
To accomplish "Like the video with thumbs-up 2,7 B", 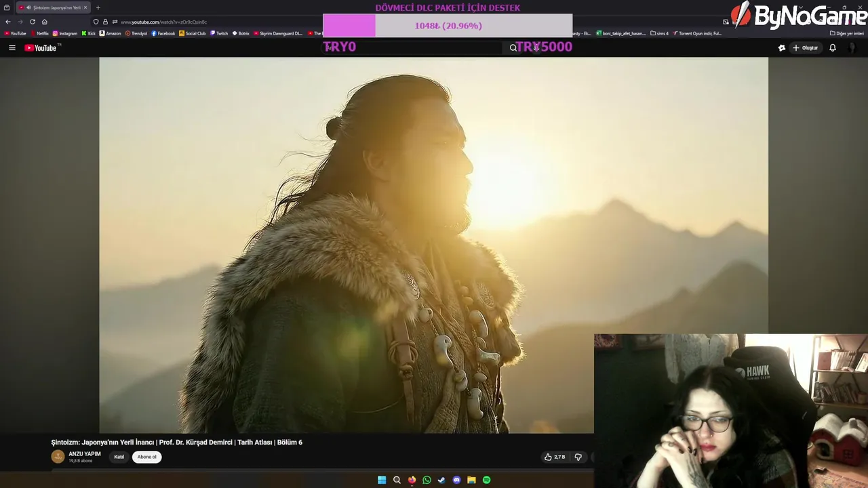I will click(555, 457).
